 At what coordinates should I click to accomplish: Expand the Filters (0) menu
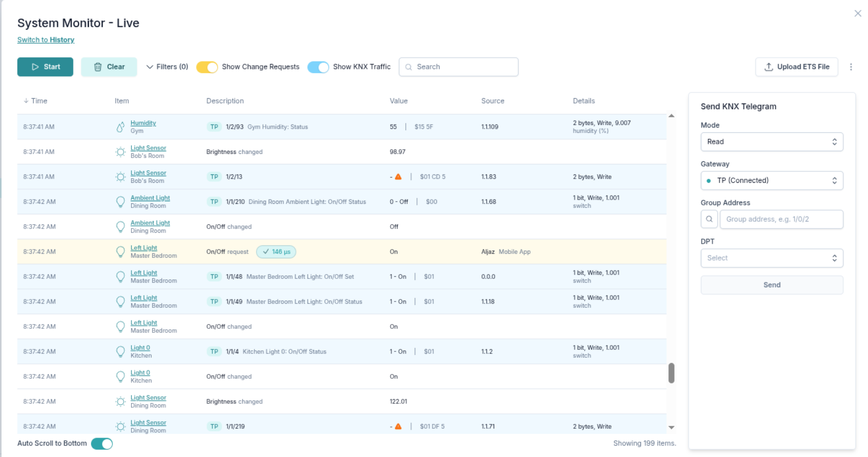(x=167, y=67)
